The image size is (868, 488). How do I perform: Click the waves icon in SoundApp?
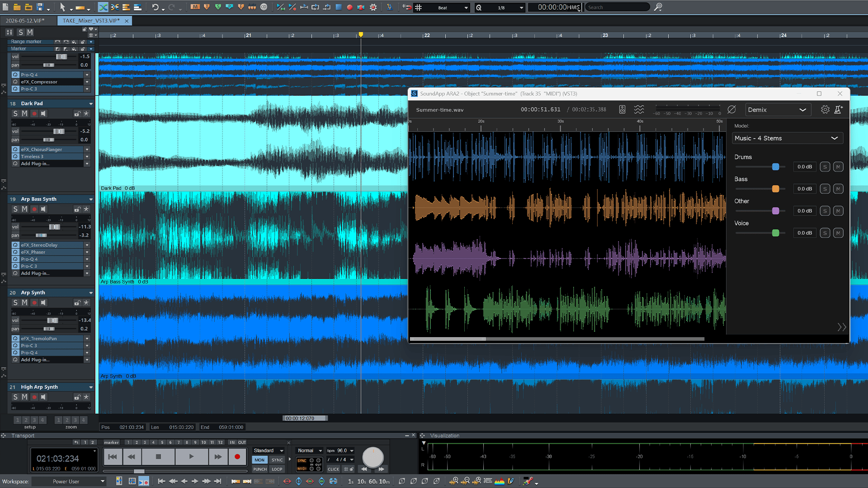click(x=639, y=110)
